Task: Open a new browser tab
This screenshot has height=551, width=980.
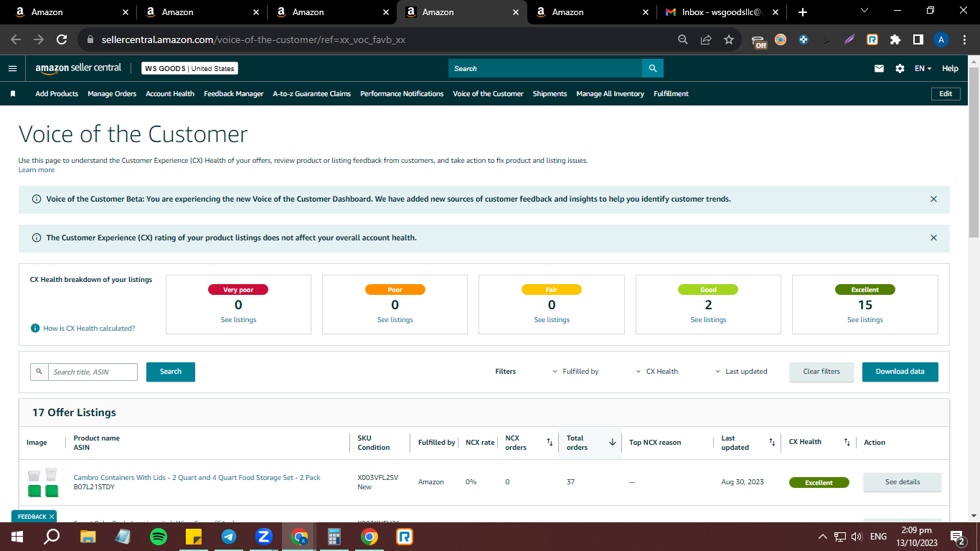Action: coord(802,12)
